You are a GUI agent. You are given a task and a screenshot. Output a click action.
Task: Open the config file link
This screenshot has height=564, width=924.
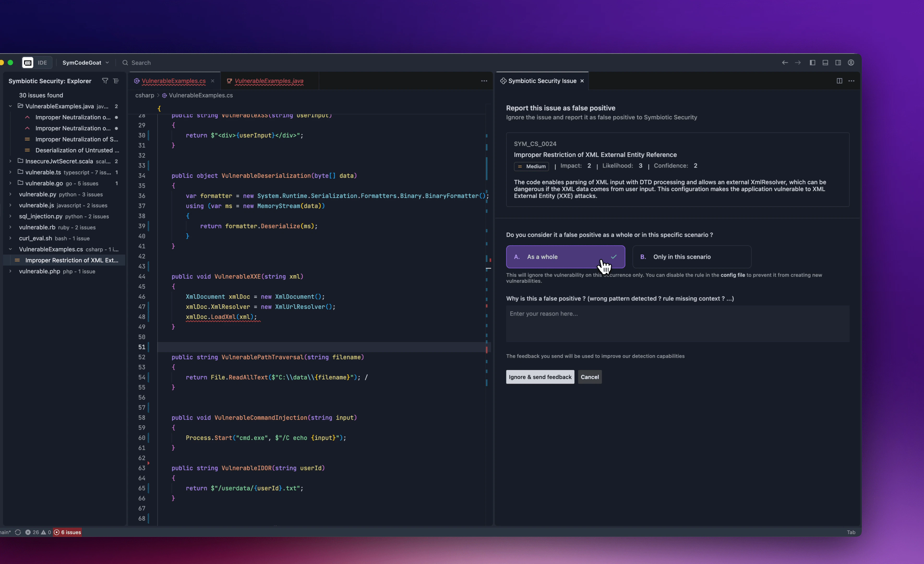732,275
